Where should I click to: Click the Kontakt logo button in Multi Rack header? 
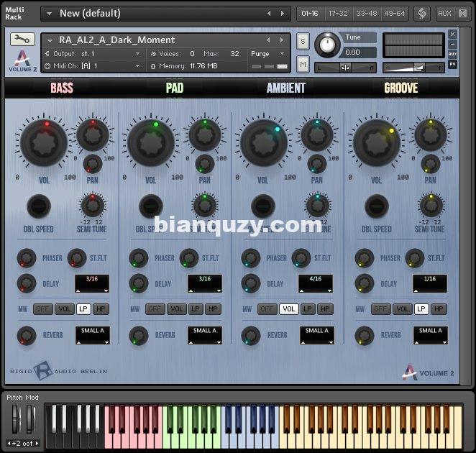422,14
